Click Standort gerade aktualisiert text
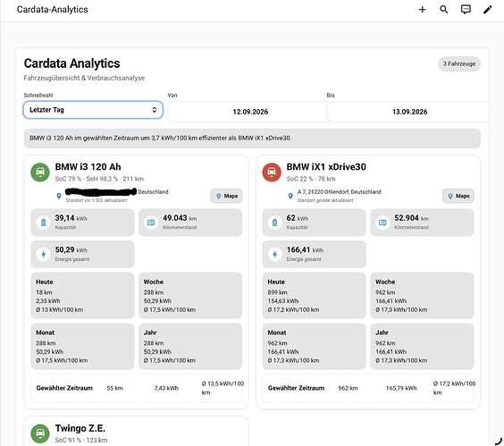This screenshot has width=504, height=446. [x=325, y=200]
